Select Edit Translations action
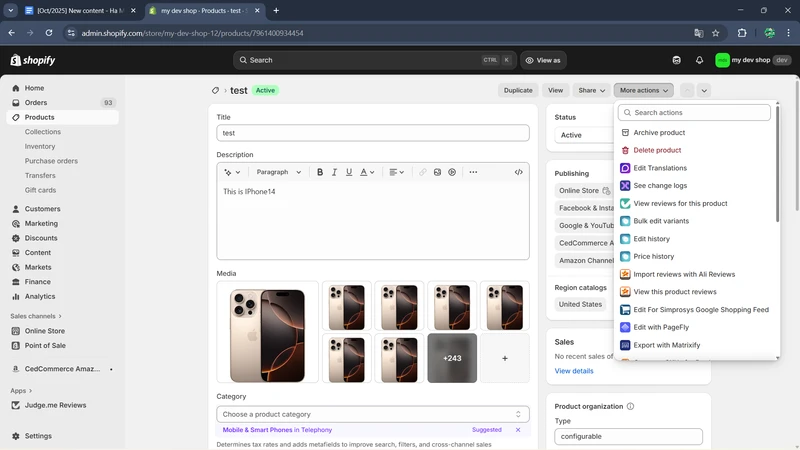 point(694,168)
